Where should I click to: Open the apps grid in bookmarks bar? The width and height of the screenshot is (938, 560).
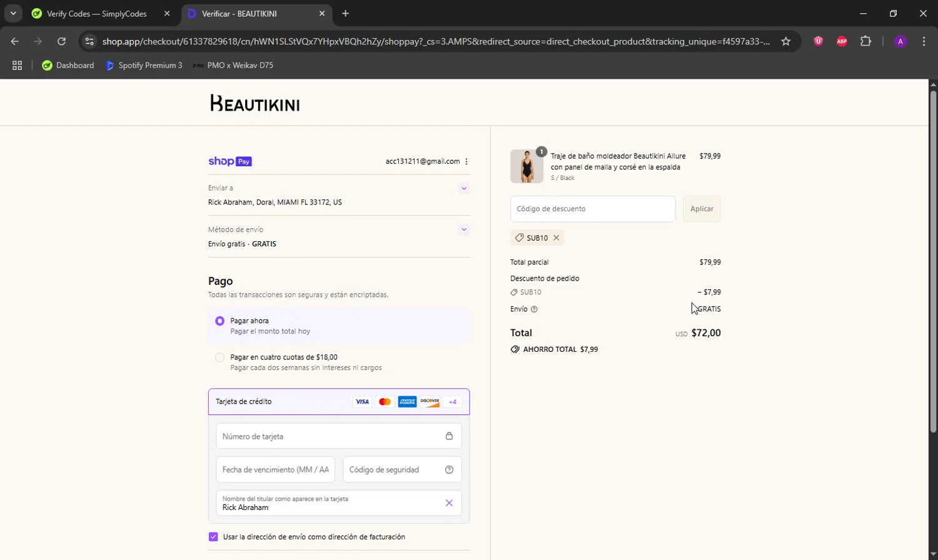18,65
